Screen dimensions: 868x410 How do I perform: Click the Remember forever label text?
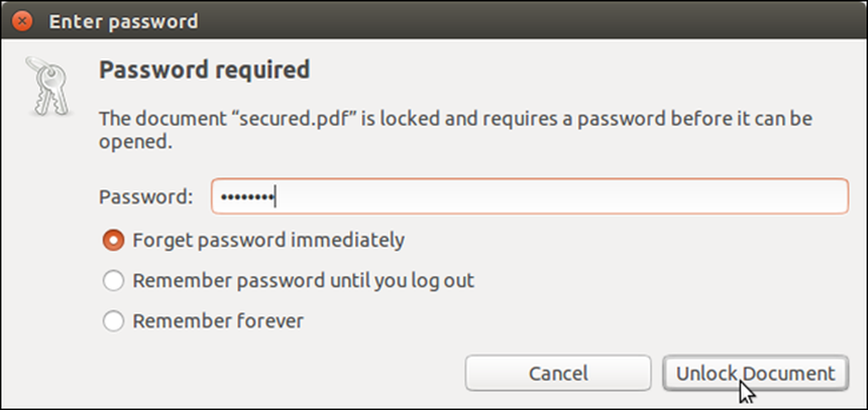[218, 321]
